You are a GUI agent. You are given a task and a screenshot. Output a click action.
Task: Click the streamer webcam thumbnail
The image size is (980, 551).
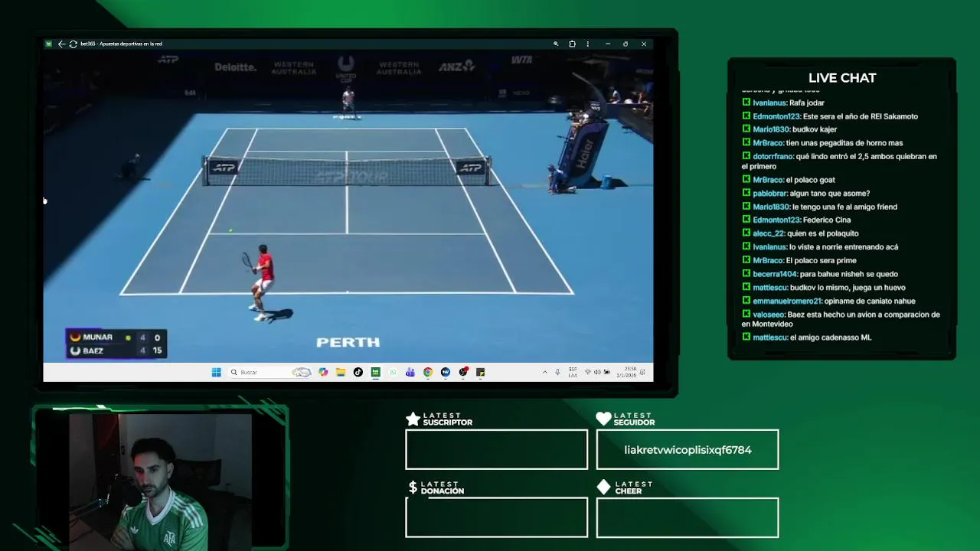(x=160, y=481)
